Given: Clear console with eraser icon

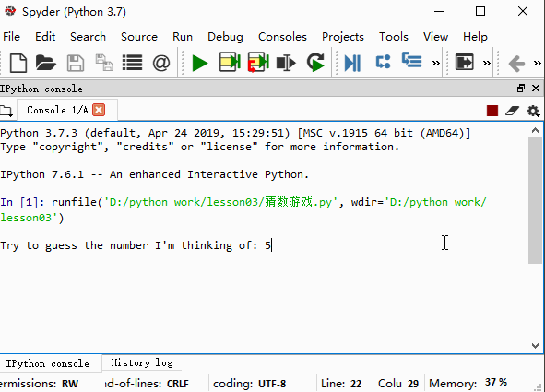Looking at the screenshot, I should click(x=512, y=111).
